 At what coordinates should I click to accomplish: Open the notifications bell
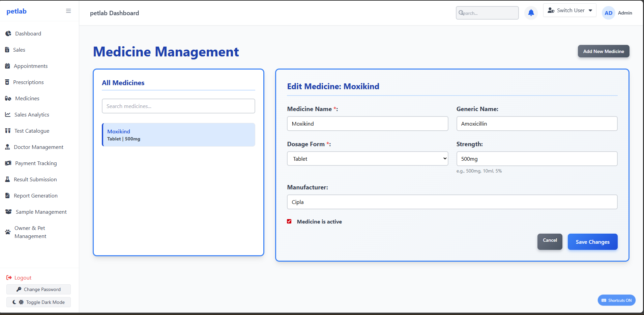point(530,12)
